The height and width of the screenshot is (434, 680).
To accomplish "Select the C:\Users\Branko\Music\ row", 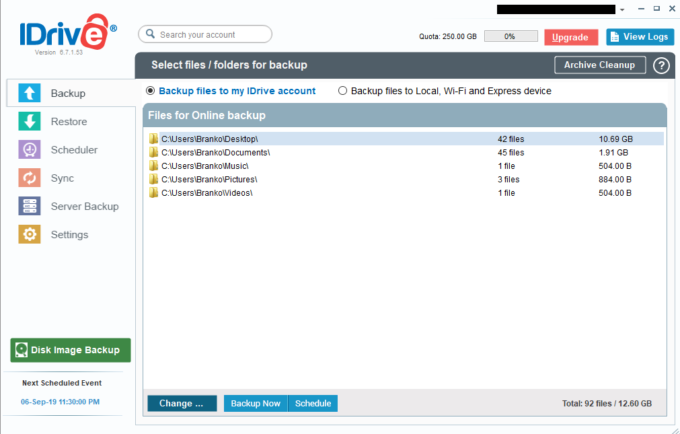I will point(406,166).
